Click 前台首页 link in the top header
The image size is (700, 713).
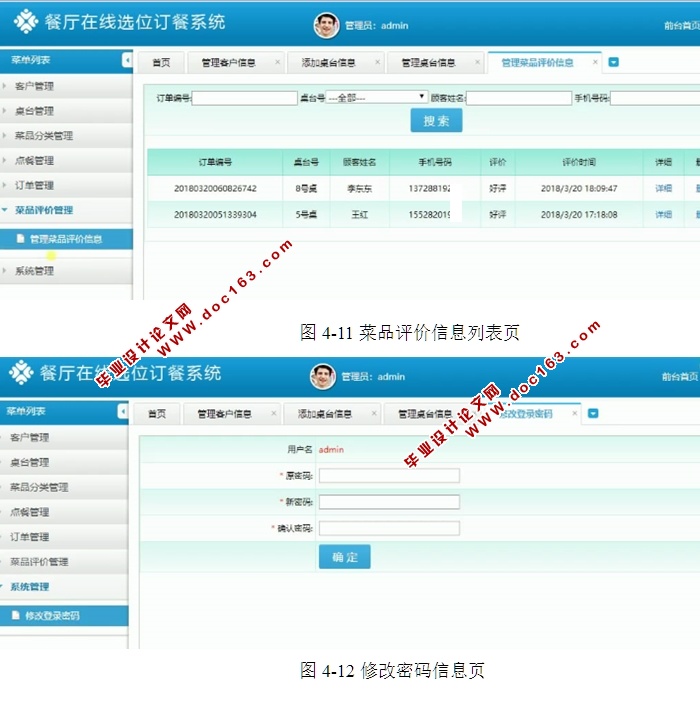[x=681, y=25]
